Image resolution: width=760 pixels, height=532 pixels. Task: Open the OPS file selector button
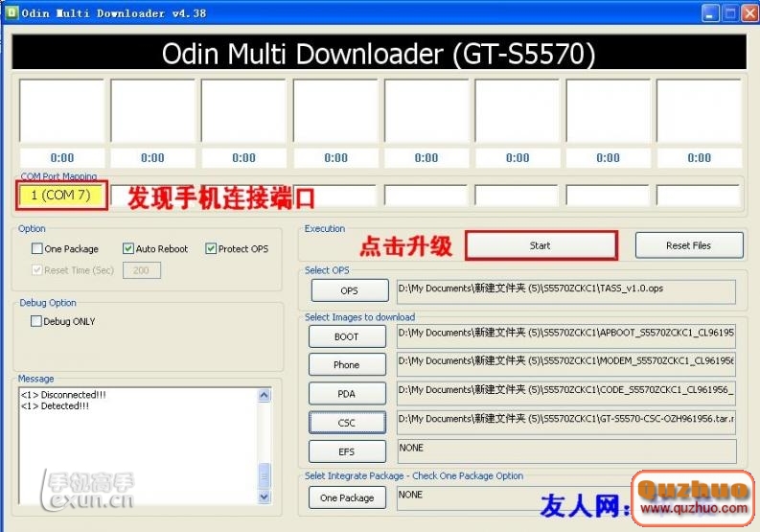click(350, 290)
